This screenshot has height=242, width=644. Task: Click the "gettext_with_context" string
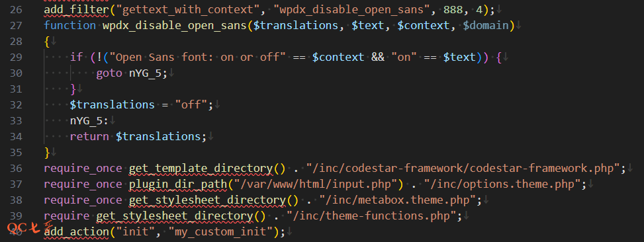pyautogui.click(x=188, y=9)
